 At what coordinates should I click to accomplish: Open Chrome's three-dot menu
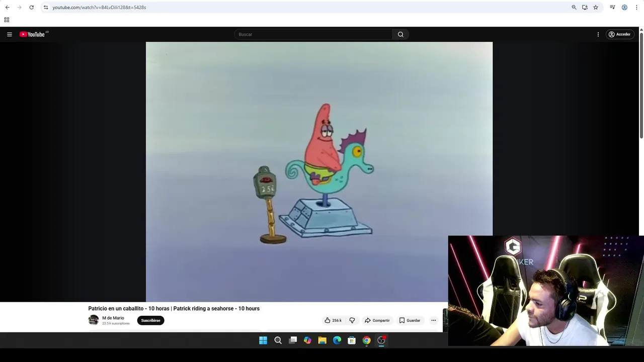point(636,8)
